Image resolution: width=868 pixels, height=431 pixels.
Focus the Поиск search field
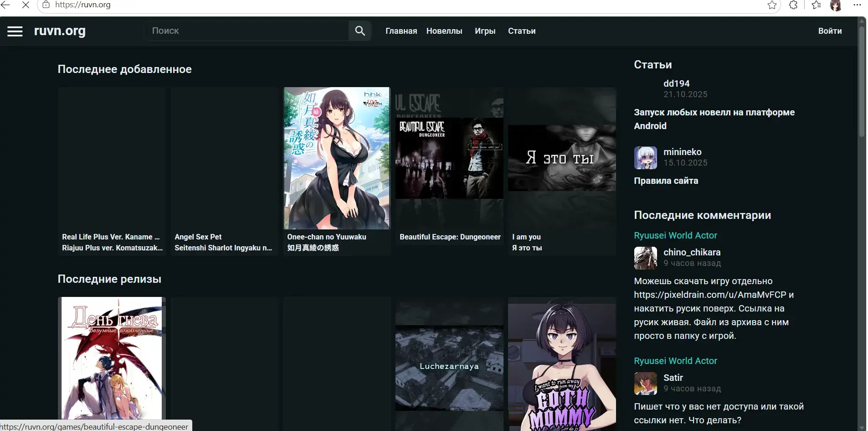click(x=247, y=31)
